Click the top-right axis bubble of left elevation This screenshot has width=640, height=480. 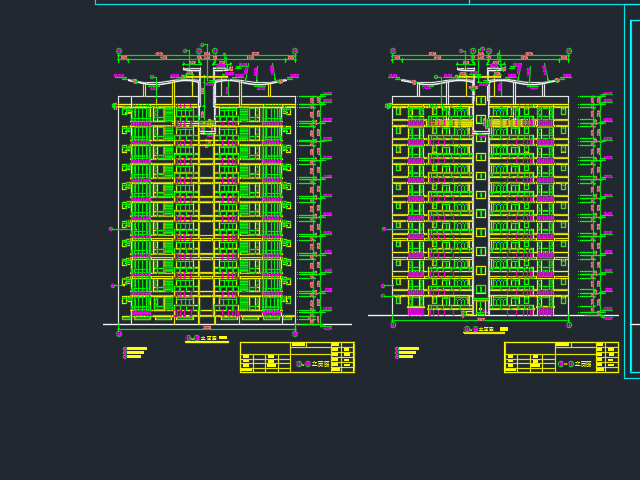295,51
